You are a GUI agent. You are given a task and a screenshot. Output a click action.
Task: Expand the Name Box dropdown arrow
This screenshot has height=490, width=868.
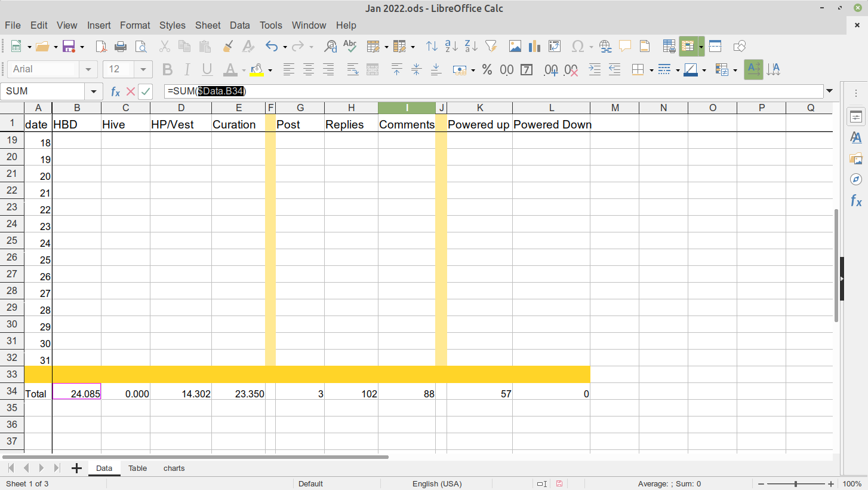click(x=93, y=91)
